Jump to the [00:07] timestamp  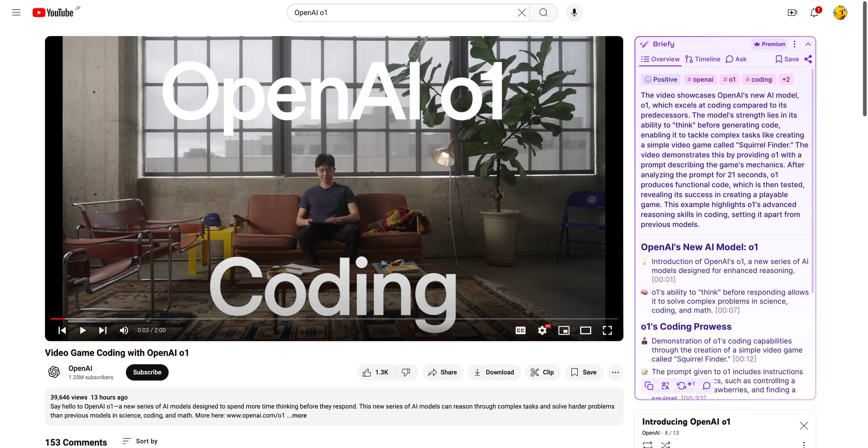pos(727,311)
